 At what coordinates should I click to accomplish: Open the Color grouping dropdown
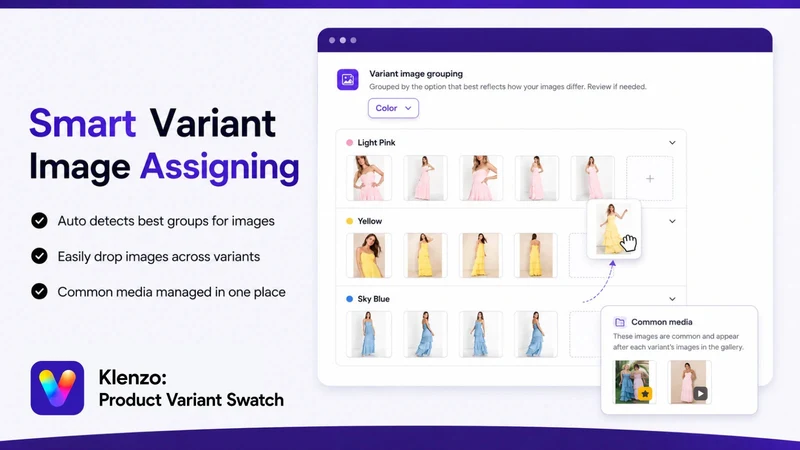pos(393,108)
